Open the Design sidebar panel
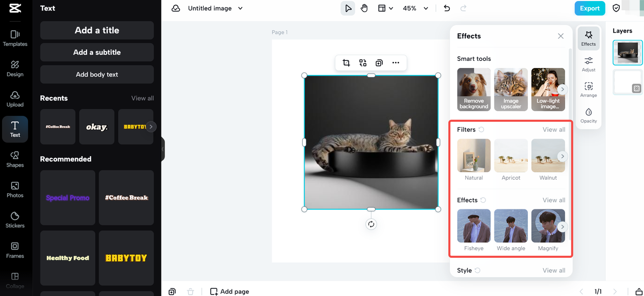Image resolution: width=644 pixels, height=296 pixels. pos(15,68)
